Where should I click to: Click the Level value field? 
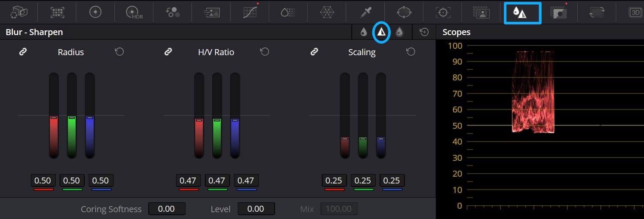(x=256, y=209)
